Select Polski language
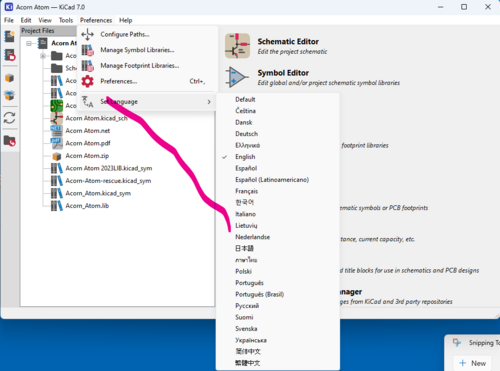Image resolution: width=500 pixels, height=371 pixels. 278,271
